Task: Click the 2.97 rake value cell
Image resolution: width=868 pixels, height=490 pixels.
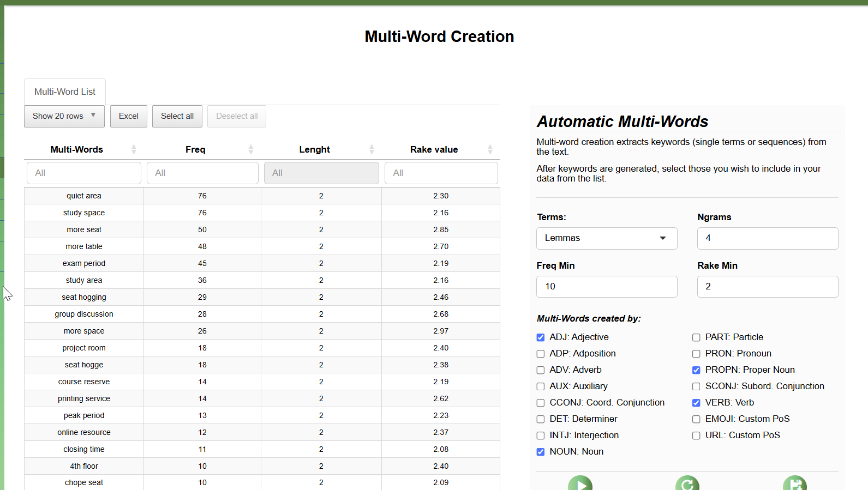Action: 441,331
